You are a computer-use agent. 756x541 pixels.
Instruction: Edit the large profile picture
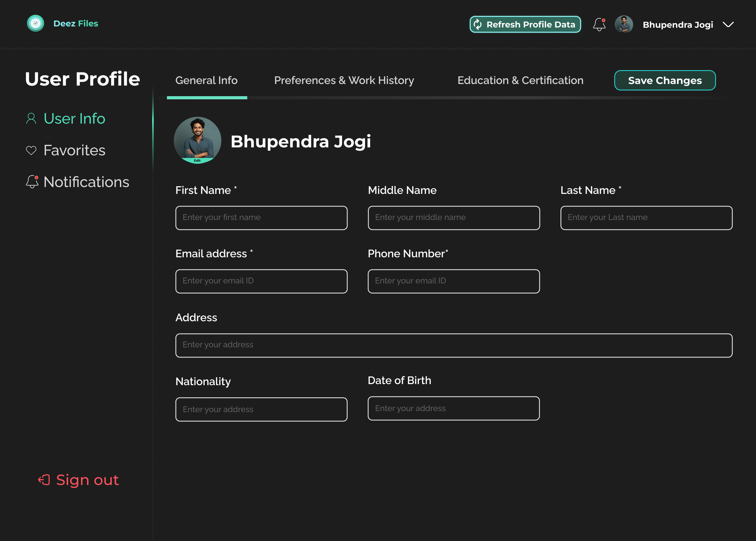(x=197, y=160)
